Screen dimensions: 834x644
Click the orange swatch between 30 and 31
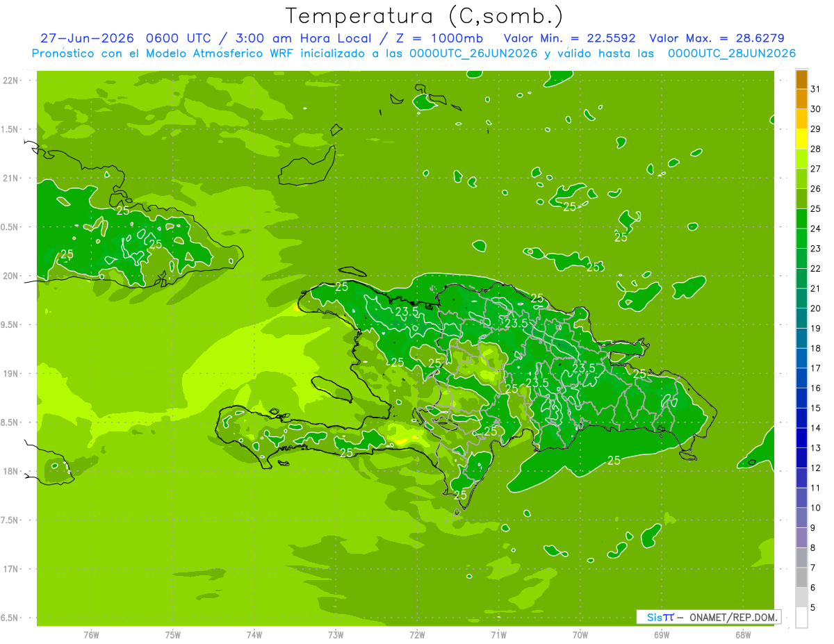(x=801, y=99)
